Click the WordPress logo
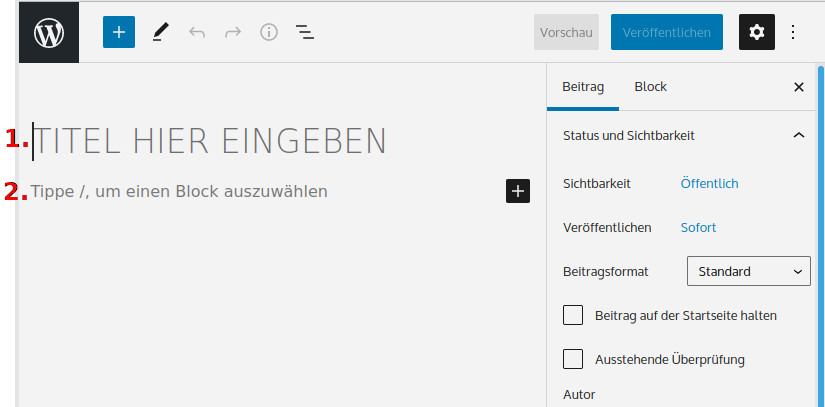 (49, 33)
